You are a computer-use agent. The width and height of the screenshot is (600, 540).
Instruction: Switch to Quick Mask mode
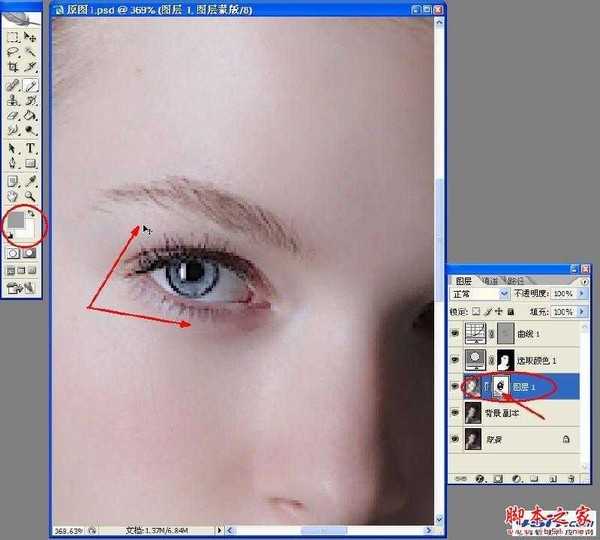click(29, 253)
